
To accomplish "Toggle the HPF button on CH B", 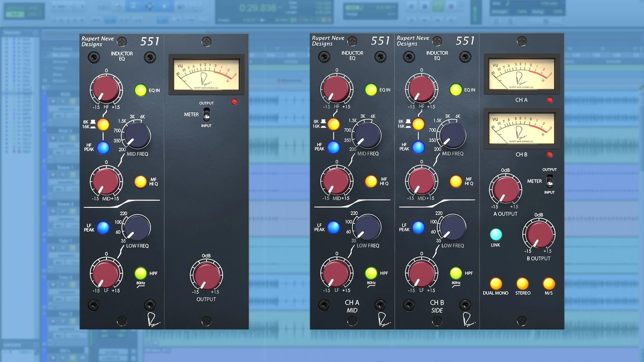I will (x=456, y=273).
